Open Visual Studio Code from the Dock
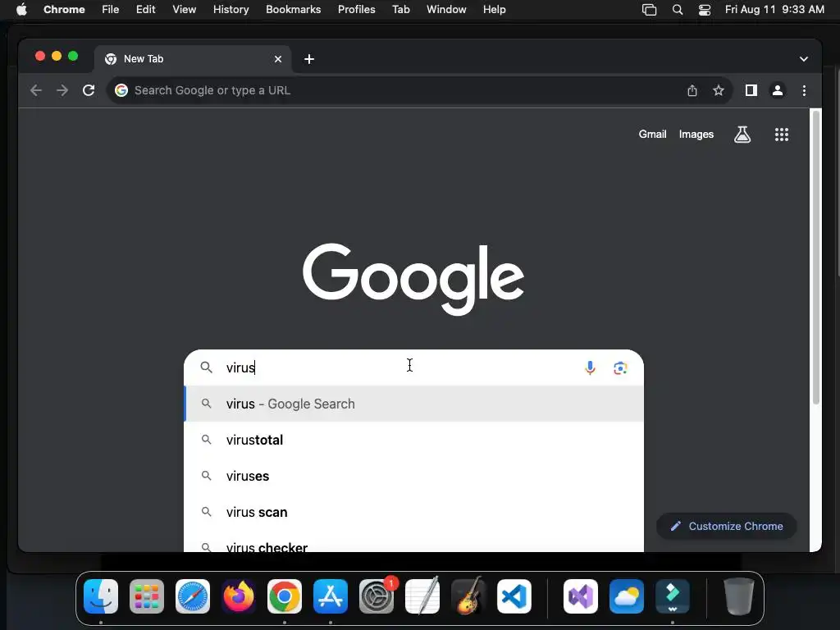The image size is (840, 630). click(x=514, y=596)
